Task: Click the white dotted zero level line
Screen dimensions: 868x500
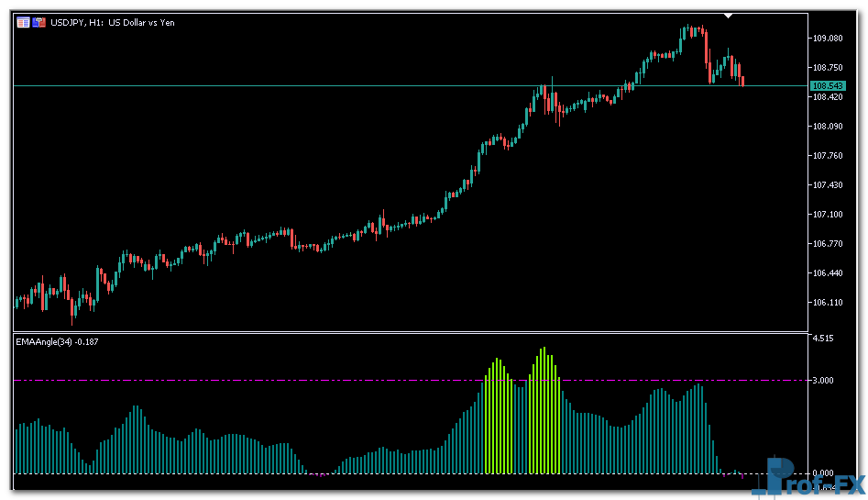Action: coord(275,473)
